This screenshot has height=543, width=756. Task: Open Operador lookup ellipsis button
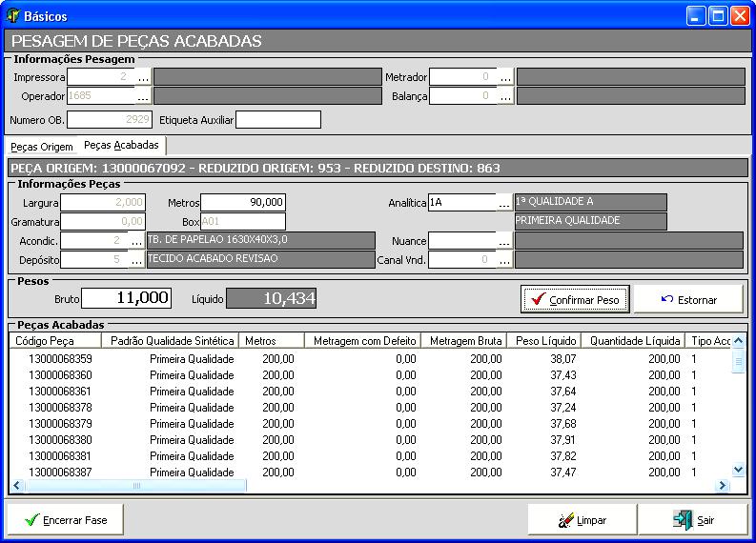pyautogui.click(x=142, y=96)
